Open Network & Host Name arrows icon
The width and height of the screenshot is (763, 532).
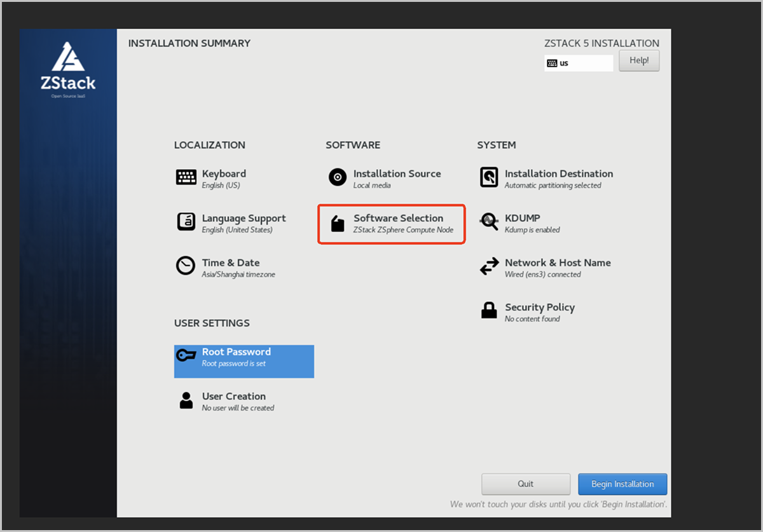489,267
